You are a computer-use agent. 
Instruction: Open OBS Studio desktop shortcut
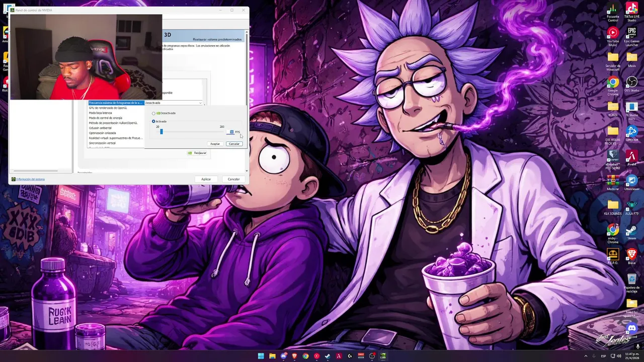click(631, 84)
